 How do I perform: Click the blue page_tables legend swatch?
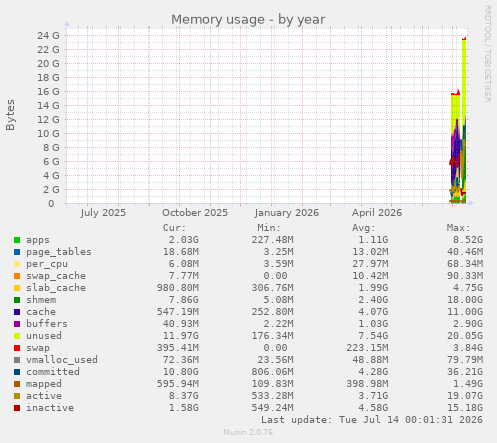17,252
